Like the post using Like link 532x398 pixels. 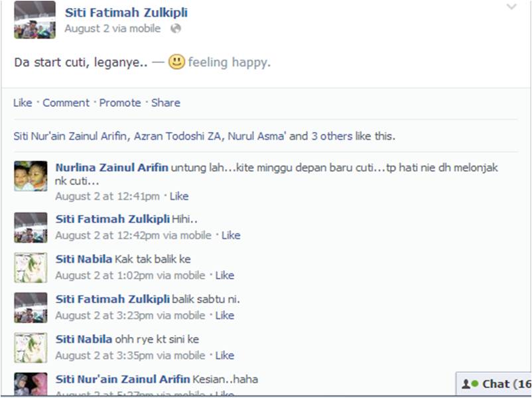pos(23,102)
